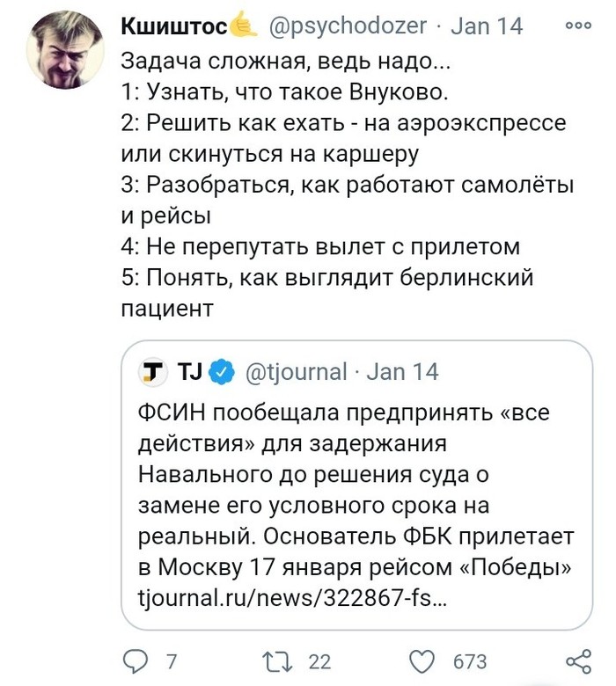
Task: Open the tweet's more options menu
Action: pyautogui.click(x=577, y=26)
